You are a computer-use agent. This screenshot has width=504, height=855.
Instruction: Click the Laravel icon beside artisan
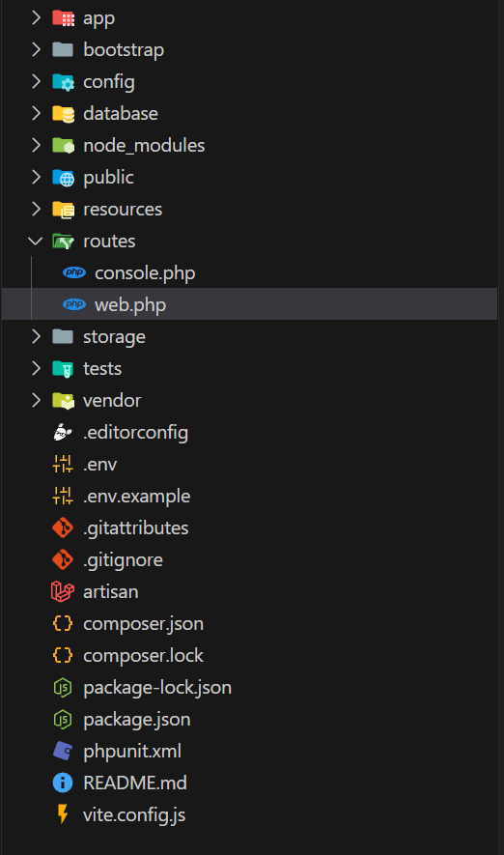click(63, 591)
